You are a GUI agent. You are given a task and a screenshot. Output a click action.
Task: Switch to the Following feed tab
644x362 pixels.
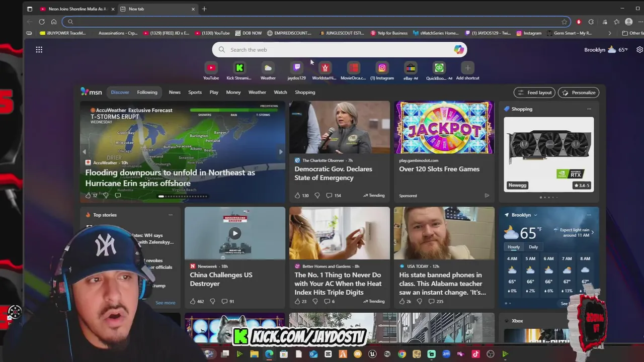(x=147, y=93)
